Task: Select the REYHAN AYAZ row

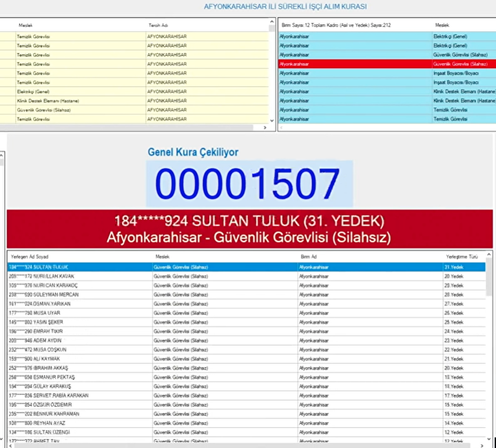Action: [x=247, y=423]
